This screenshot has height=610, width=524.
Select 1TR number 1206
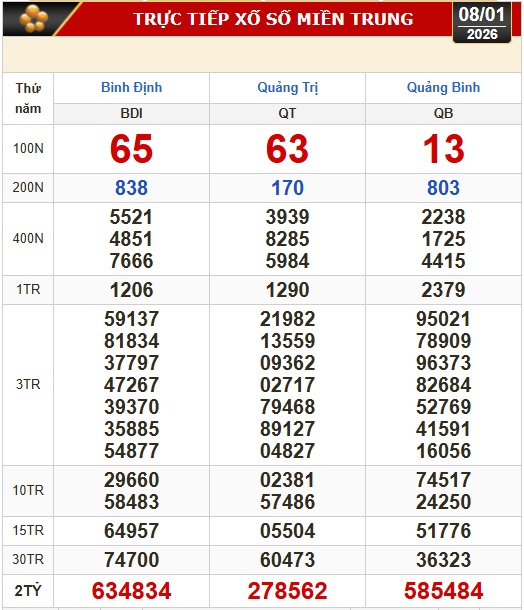(131, 290)
